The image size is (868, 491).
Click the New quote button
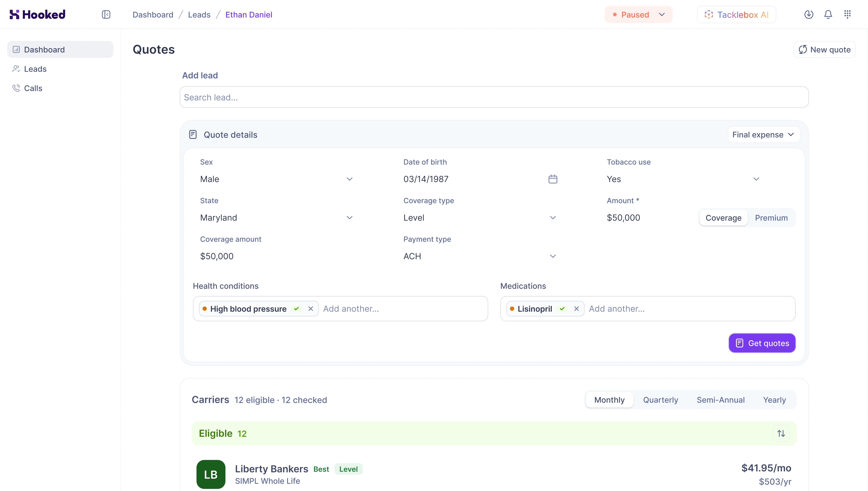824,50
